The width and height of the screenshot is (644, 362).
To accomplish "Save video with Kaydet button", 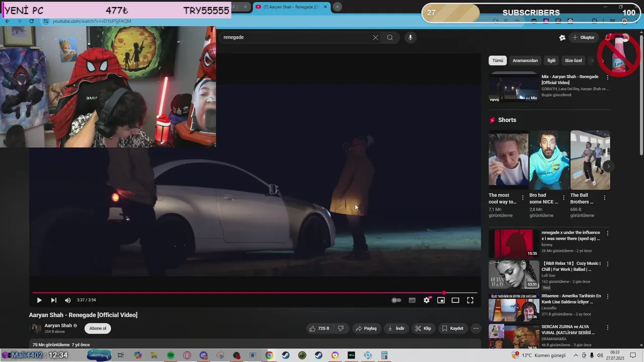I will point(452,328).
